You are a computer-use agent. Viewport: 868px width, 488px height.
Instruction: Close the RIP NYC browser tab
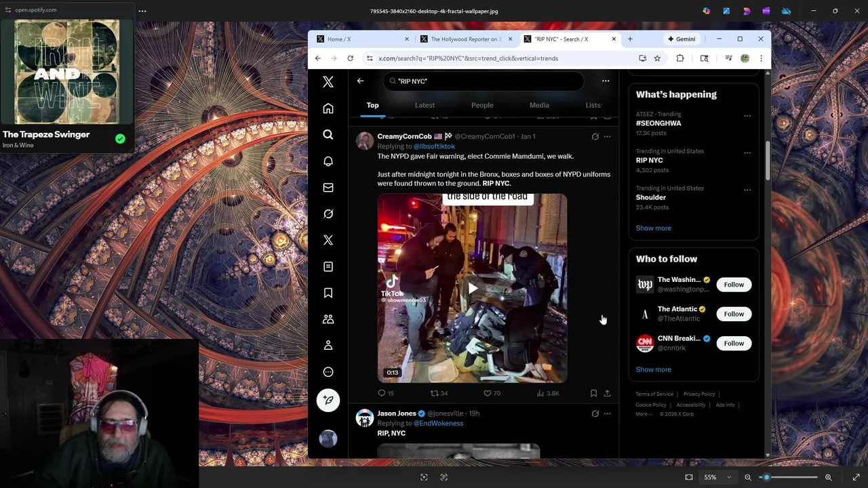click(614, 39)
